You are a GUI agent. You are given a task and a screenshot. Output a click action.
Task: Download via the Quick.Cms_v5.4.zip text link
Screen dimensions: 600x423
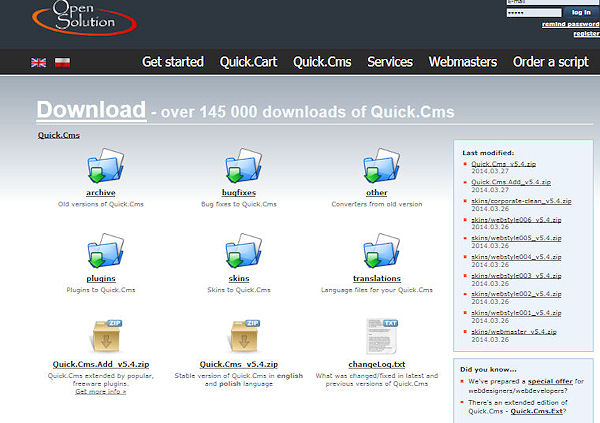pyautogui.click(x=239, y=364)
